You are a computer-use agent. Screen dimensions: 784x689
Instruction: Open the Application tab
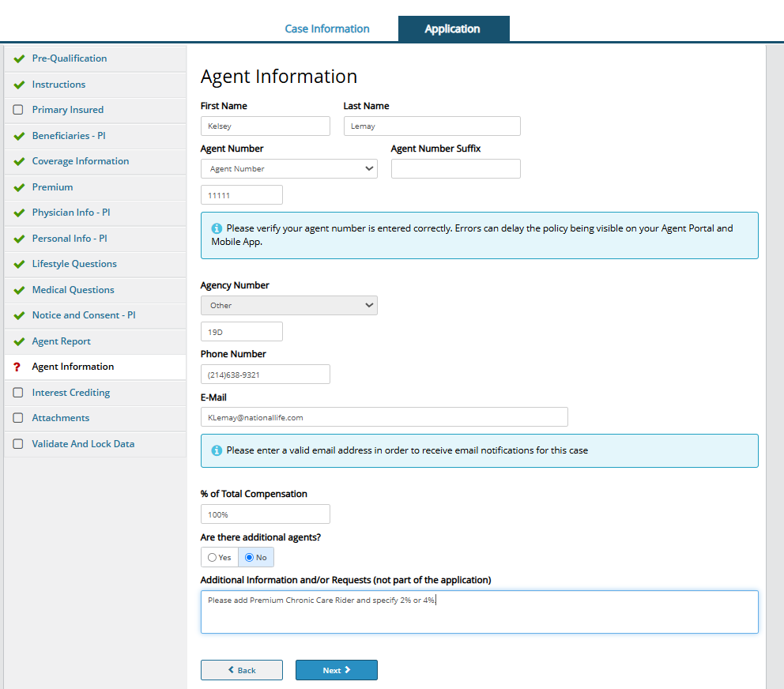coord(453,28)
